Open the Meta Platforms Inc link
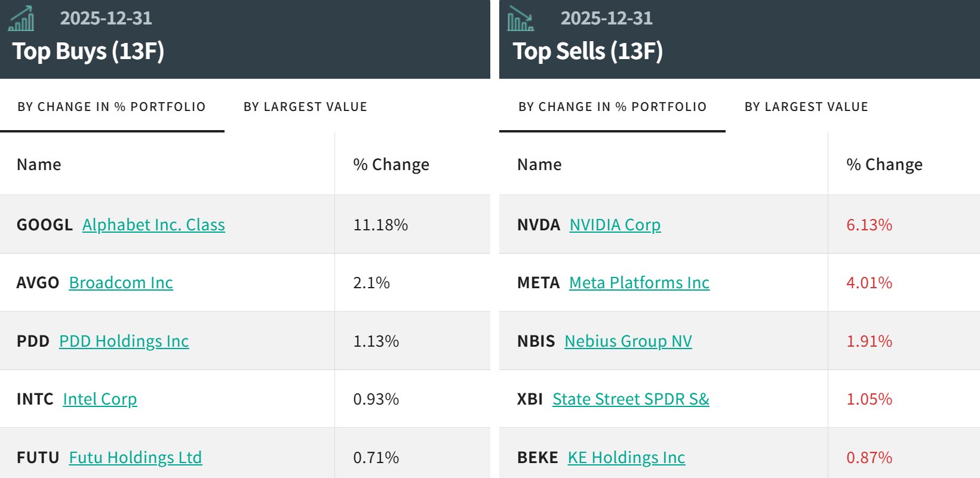The height and width of the screenshot is (478, 980). coord(639,283)
